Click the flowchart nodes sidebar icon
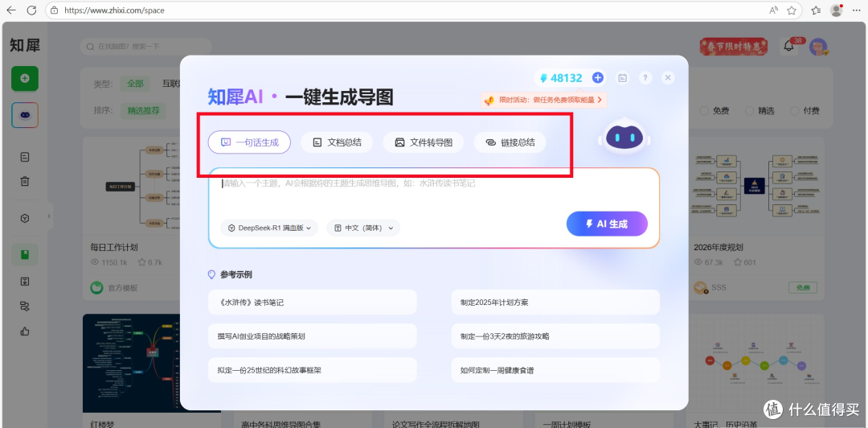Image resolution: width=868 pixels, height=428 pixels. (x=25, y=306)
